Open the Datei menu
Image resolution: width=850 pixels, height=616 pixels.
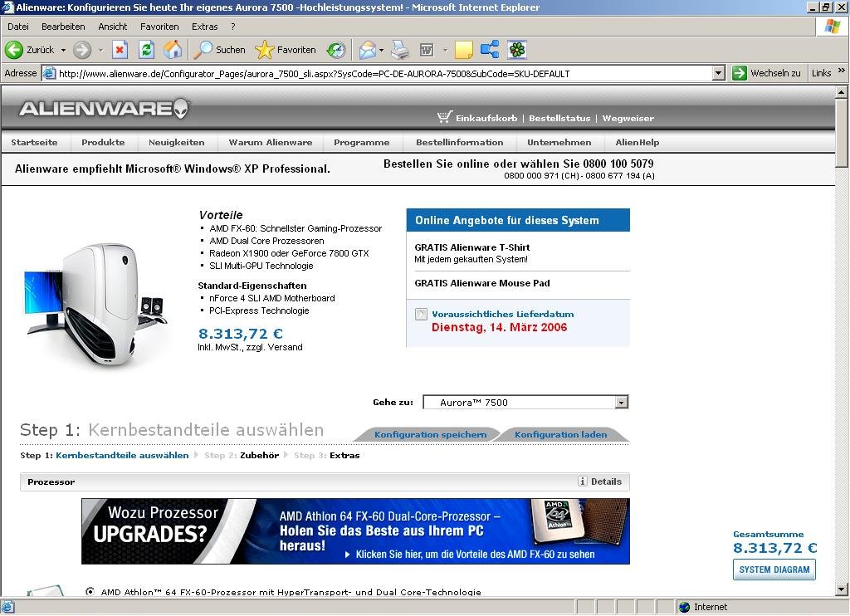coord(18,27)
